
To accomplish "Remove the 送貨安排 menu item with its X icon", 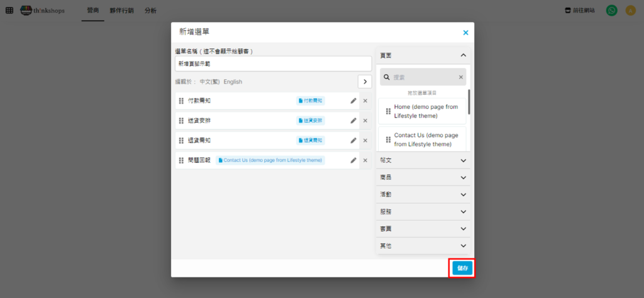I will pyautogui.click(x=365, y=121).
